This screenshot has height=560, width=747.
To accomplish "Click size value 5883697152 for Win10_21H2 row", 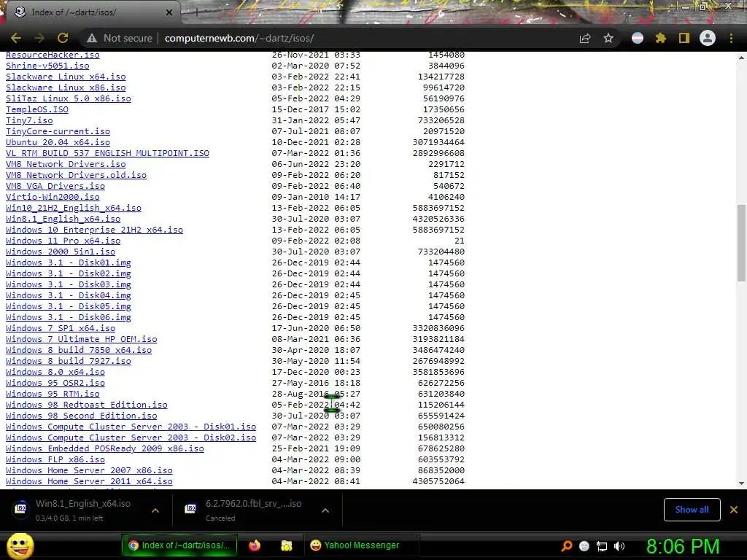I will tap(438, 208).
